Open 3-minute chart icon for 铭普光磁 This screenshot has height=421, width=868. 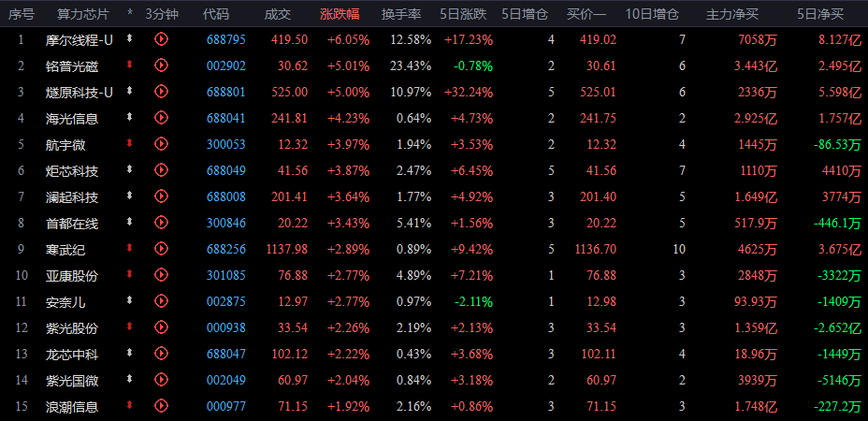161,65
